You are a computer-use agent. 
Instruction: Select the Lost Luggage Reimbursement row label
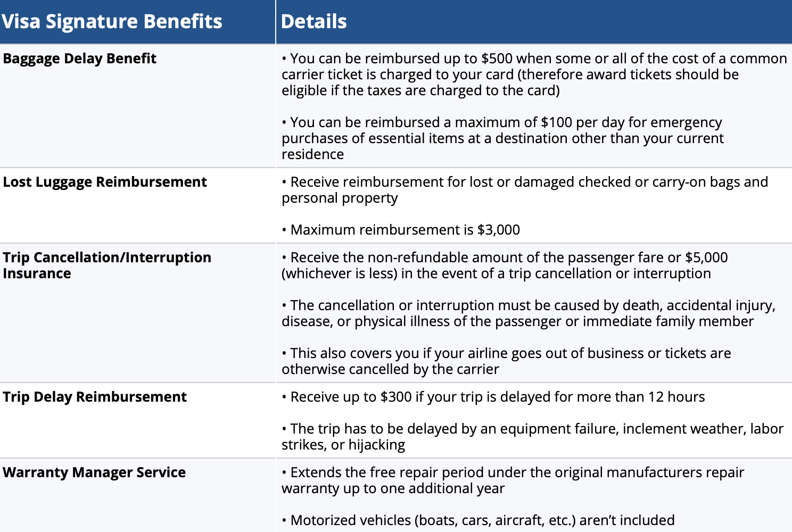click(105, 182)
